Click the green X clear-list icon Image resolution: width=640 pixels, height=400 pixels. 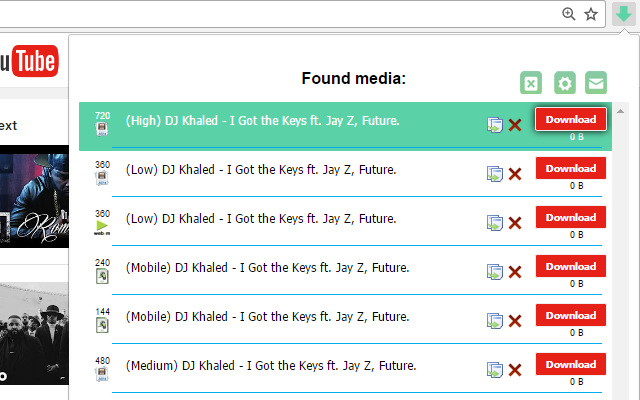click(x=531, y=83)
